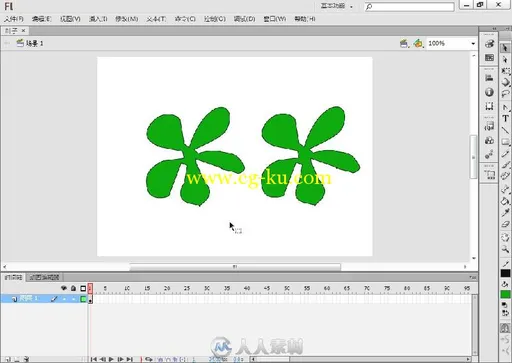Image resolution: width=512 pixels, height=363 pixels.
Task: Open the 窗口(W) menu
Action: coord(275,19)
